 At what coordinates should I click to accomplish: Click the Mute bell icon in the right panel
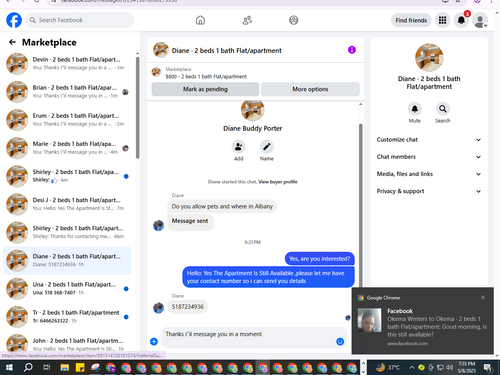tap(415, 109)
